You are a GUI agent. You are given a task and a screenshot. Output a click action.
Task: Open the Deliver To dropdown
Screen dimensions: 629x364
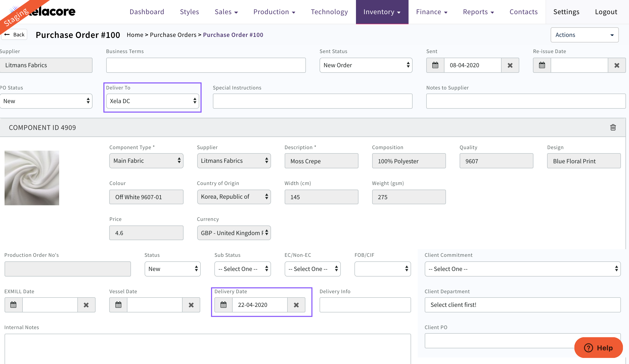(153, 101)
